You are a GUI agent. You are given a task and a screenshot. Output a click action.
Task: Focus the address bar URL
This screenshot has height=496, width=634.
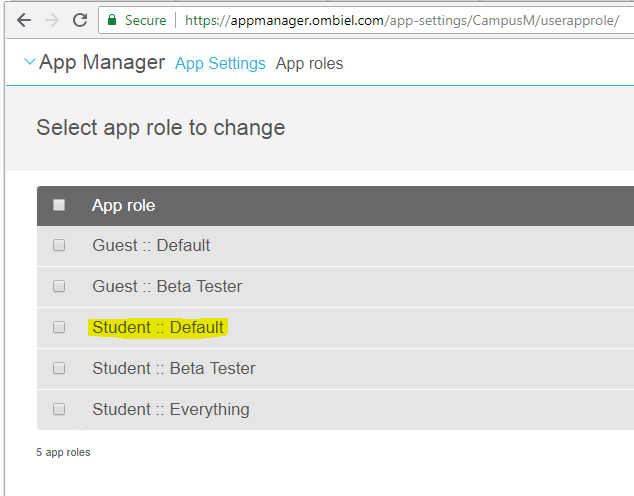point(400,20)
